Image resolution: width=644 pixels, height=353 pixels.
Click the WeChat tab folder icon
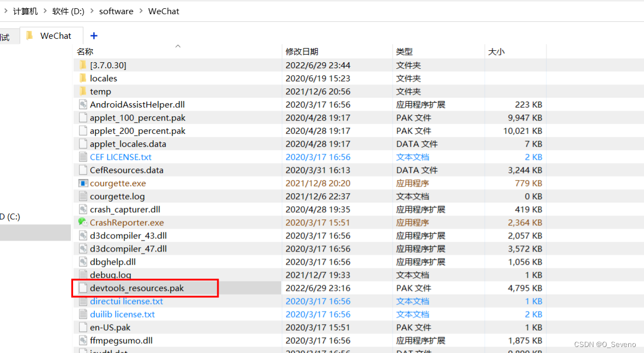[29, 36]
